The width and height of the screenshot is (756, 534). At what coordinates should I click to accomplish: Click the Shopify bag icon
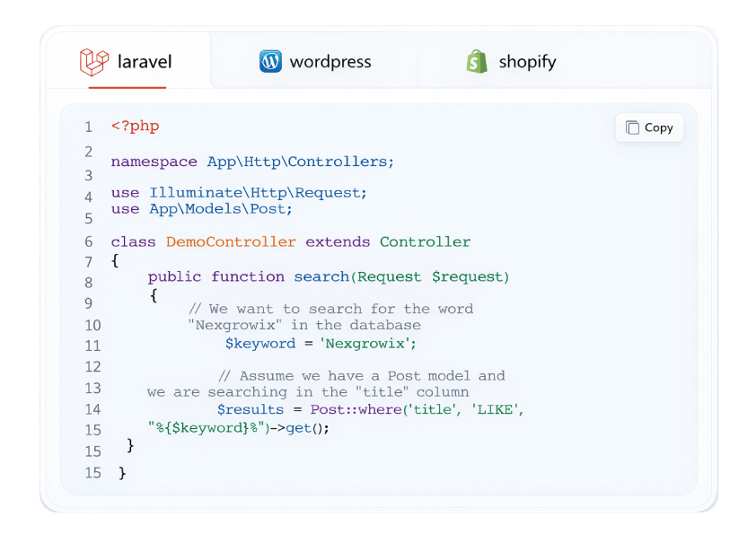[477, 62]
